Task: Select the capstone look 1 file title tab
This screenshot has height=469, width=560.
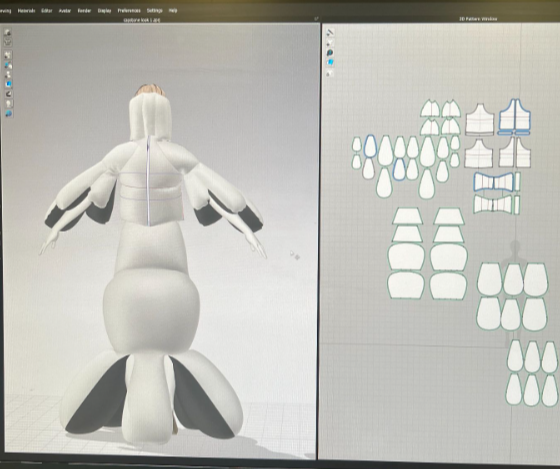Action: pos(142,20)
